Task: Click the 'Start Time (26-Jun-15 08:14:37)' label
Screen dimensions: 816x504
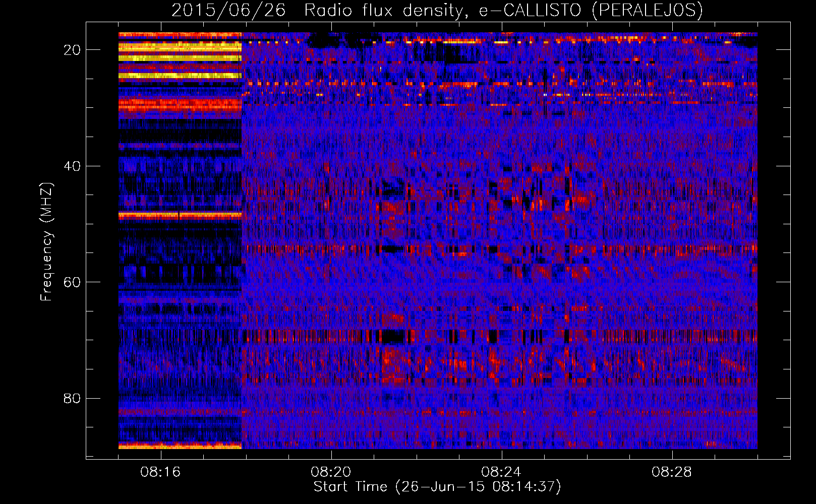Action: (437, 487)
